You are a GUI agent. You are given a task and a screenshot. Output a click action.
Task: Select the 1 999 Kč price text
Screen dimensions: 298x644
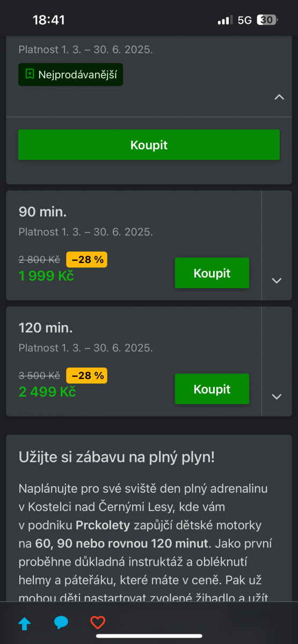[46, 276]
